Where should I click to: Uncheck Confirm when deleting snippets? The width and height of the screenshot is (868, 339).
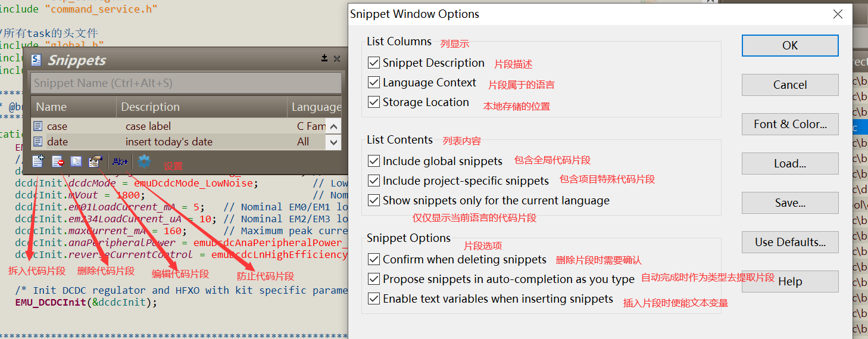[x=374, y=259]
